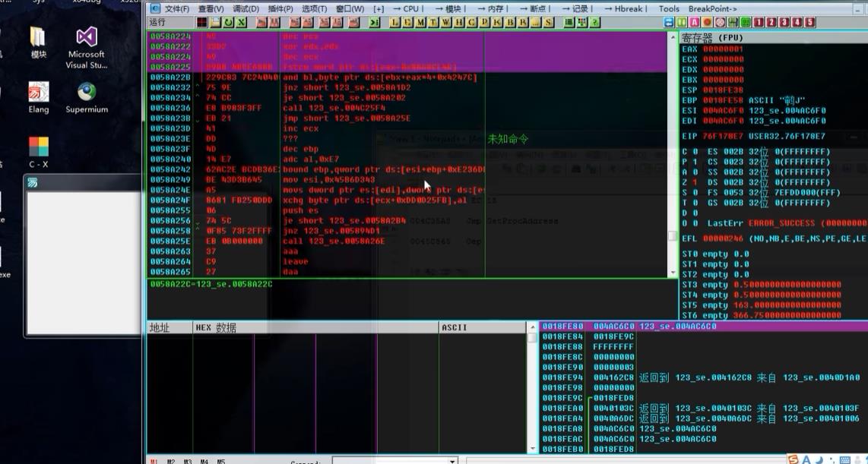Select the EIP register value 76F178E7
The height and width of the screenshot is (464, 868).
coord(724,136)
